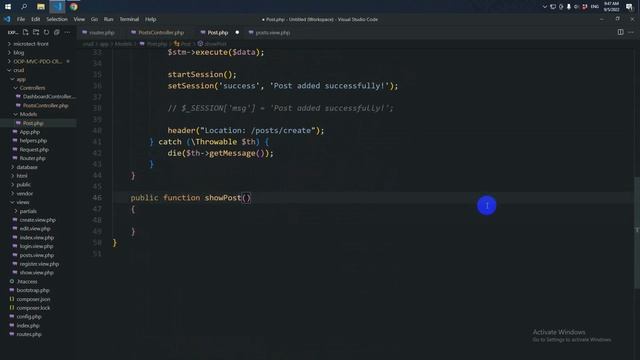The image size is (640, 360).
Task: Open show.view.php file
Action: [x=36, y=273]
